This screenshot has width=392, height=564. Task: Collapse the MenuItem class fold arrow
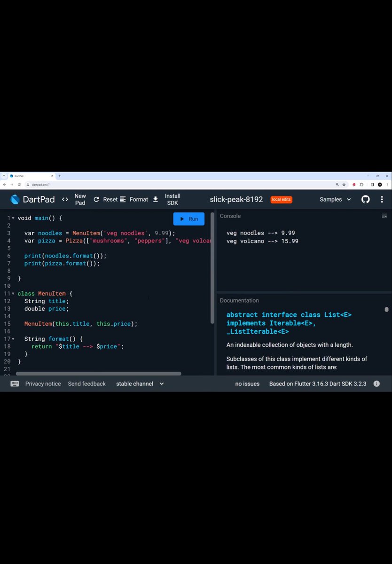tap(13, 293)
